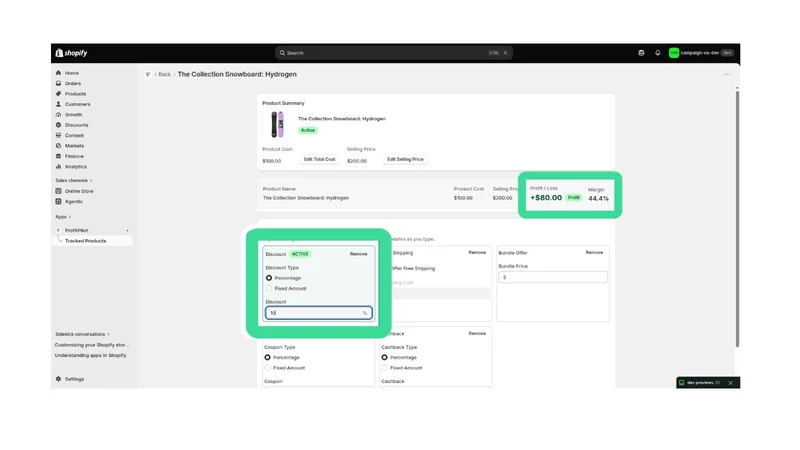Viewport: 800px width, 450px height.
Task: Open the Content icon
Action: coord(58,135)
